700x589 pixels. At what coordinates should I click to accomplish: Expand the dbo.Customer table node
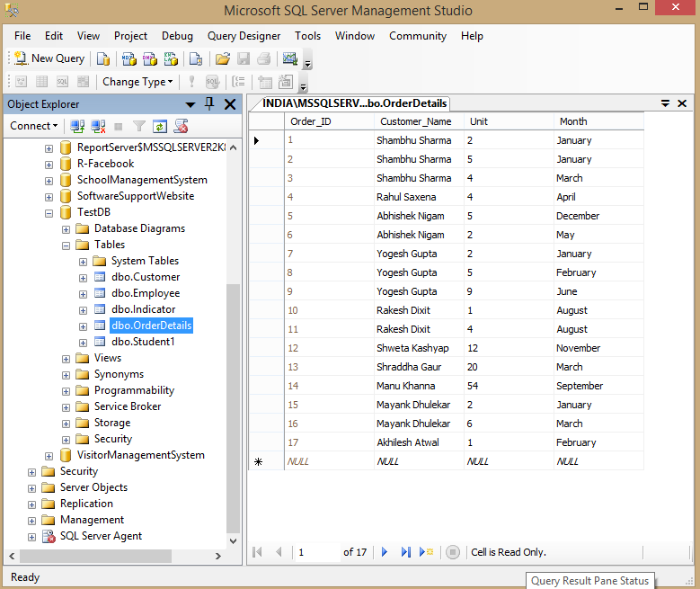83,277
